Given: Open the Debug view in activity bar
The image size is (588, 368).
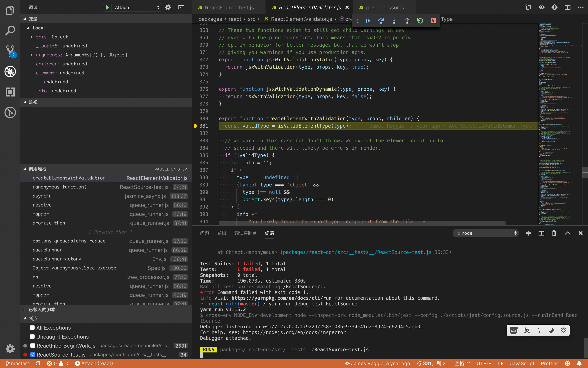Looking at the screenshot, I should coord(10,72).
